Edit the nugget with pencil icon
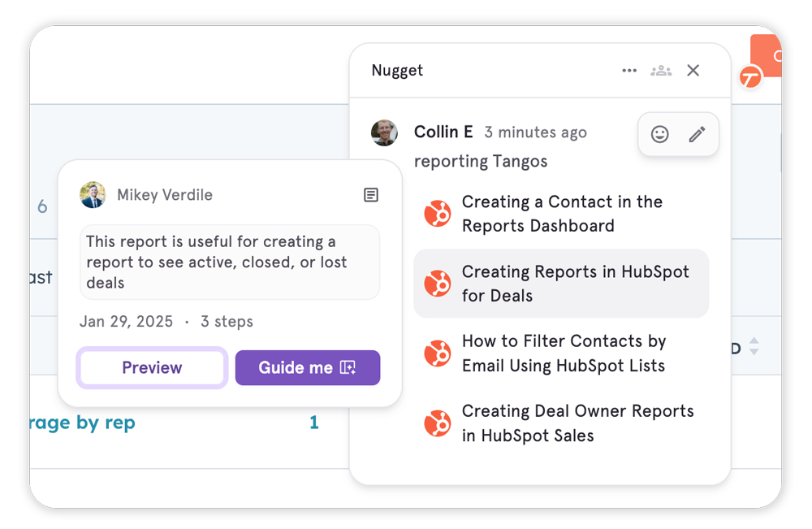The height and width of the screenshot is (529, 812). (x=697, y=135)
